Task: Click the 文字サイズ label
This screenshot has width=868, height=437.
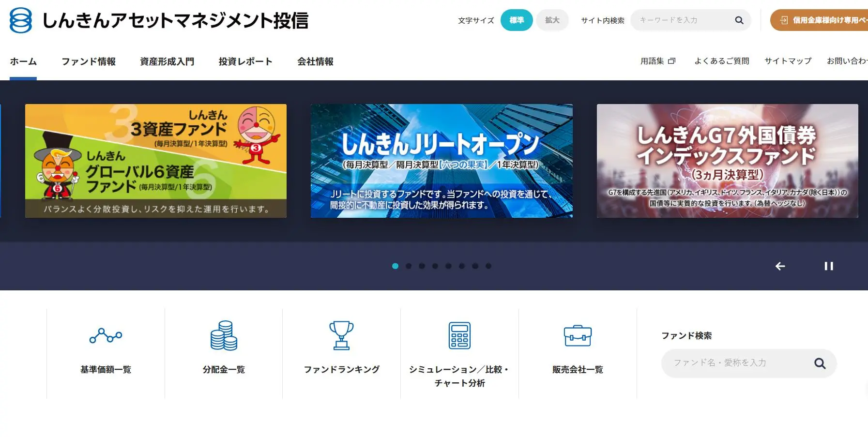Action: 476,20
